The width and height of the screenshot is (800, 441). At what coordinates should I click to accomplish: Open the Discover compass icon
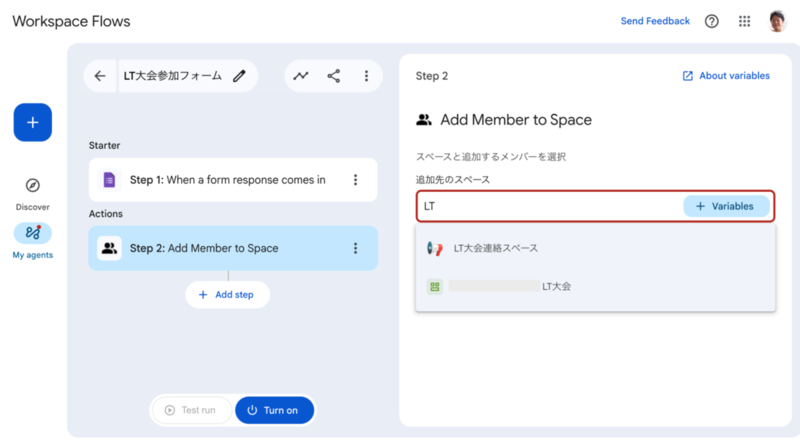point(33,185)
